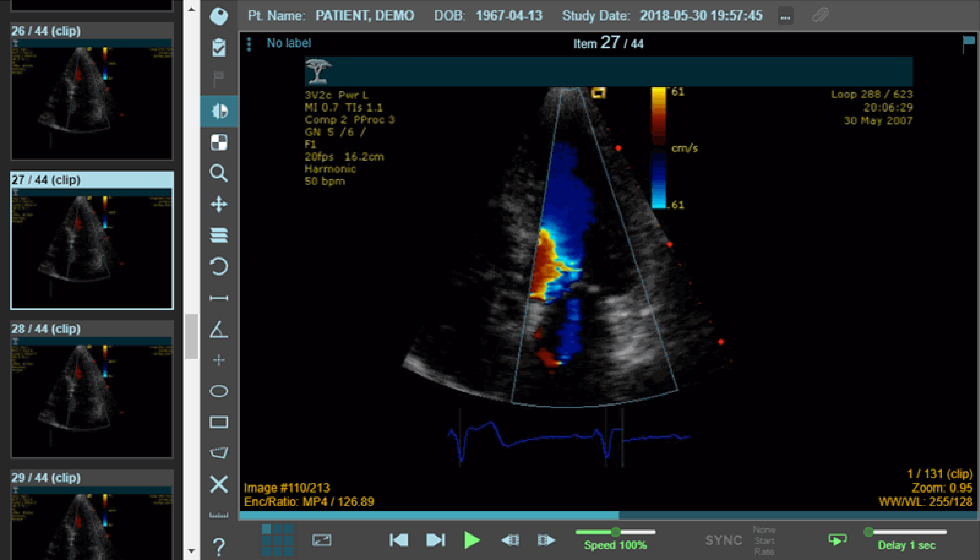The image size is (980, 560).
Task: Adjust the Speed 100% slider
Action: pyautogui.click(x=615, y=532)
